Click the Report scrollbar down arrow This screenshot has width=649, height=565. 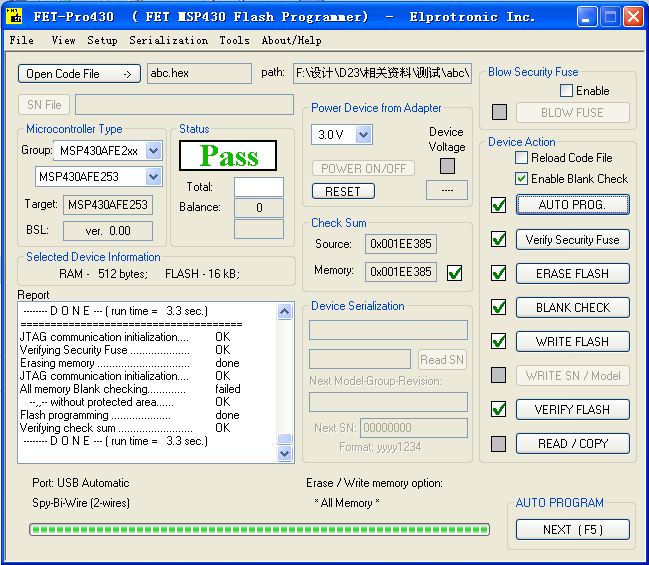coord(284,454)
